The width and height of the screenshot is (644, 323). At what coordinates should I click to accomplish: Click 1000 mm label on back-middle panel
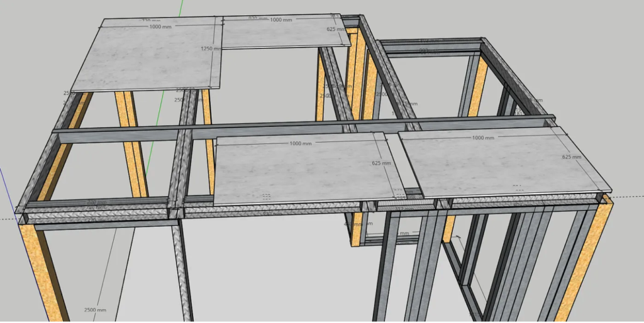(281, 19)
